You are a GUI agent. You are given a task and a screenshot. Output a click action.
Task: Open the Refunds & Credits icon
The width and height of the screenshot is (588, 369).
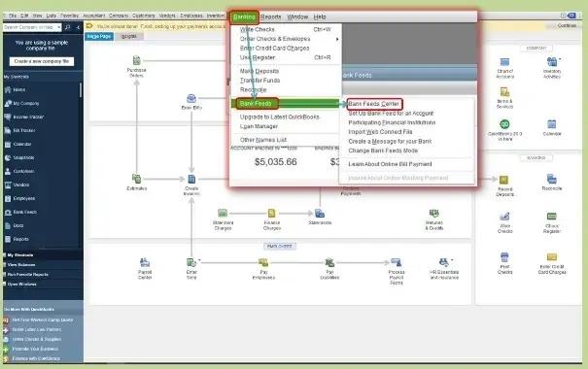pos(434,214)
